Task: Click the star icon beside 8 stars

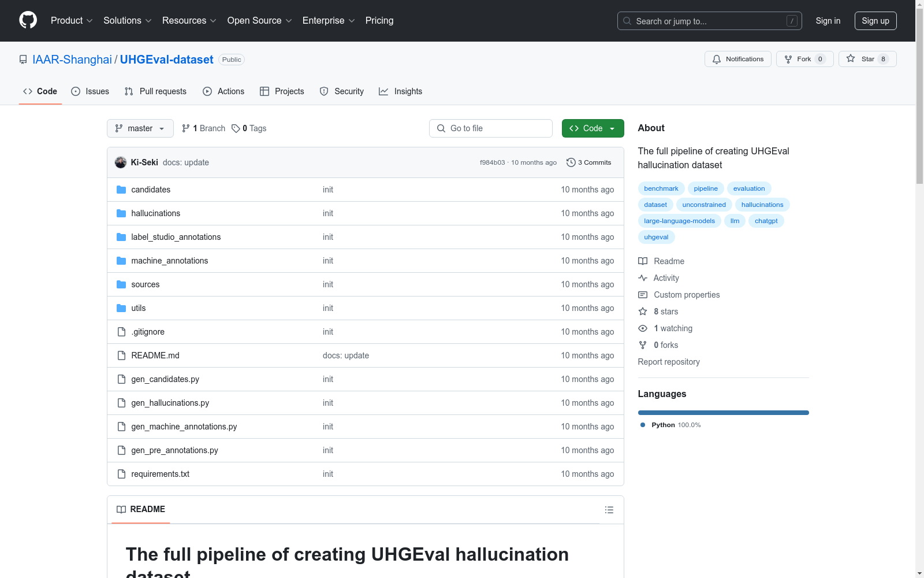Action: pos(643,312)
